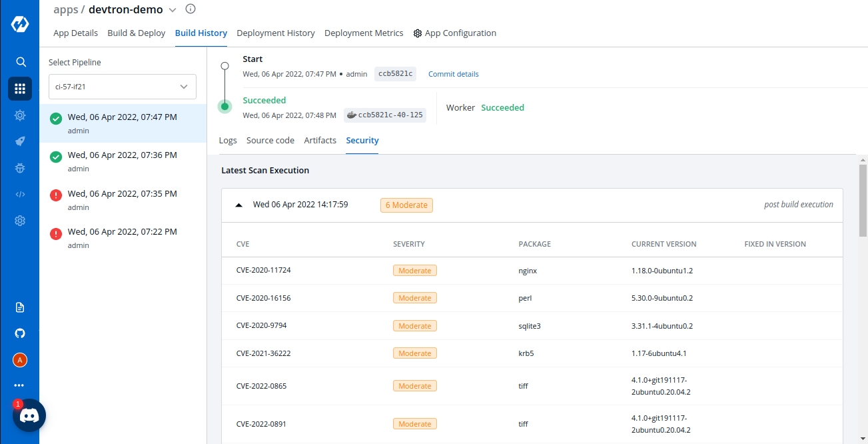The image size is (868, 444).
Task: Collapse the Wed 06 Apr 2022 14:17:59 scan
Action: coord(239,205)
